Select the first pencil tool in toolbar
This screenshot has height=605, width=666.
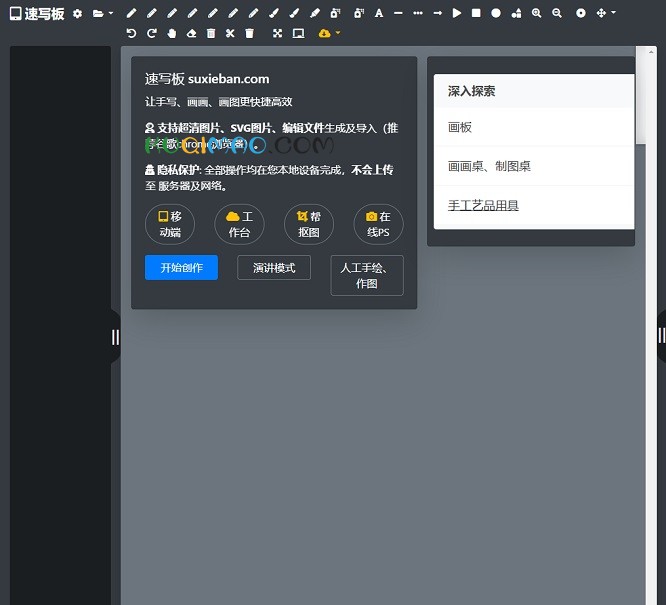coord(131,14)
